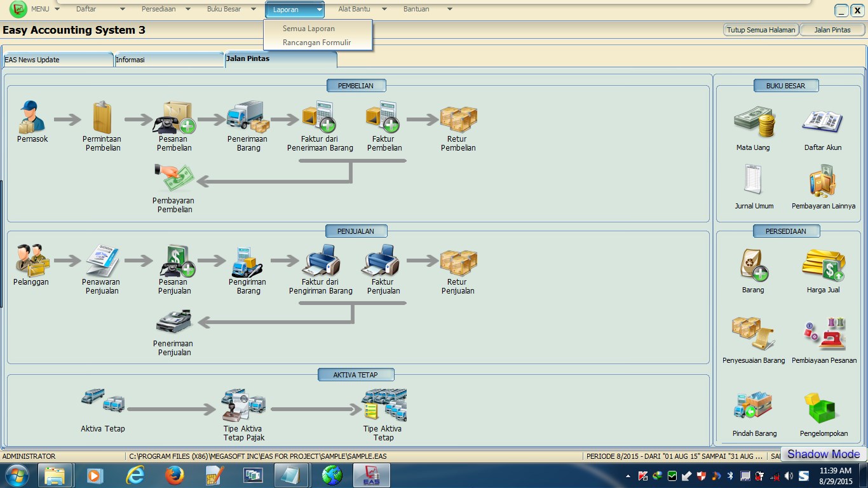Screen dimensions: 868x488
Task: Open the Mata Uang currency icon
Action: 754,122
